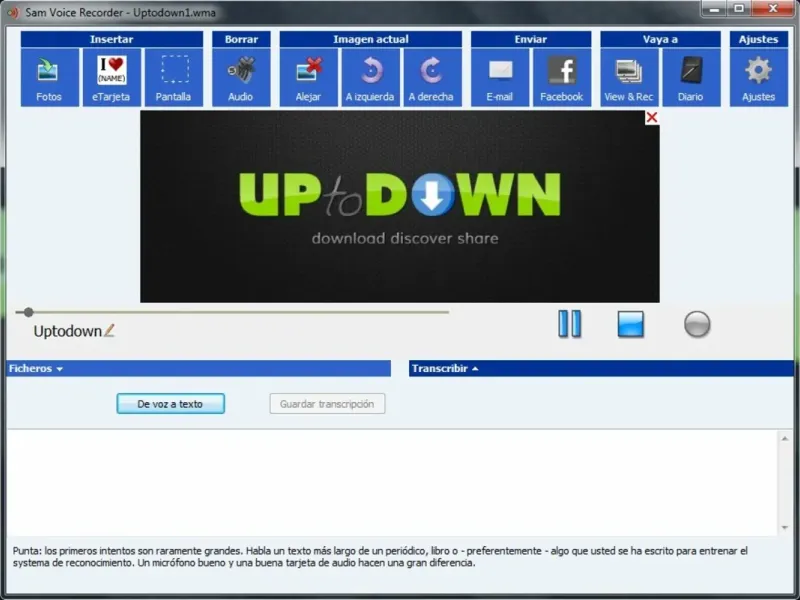Screen dimensions: 800x600
Task: Close the Uptodown image with red X
Action: 652,118
